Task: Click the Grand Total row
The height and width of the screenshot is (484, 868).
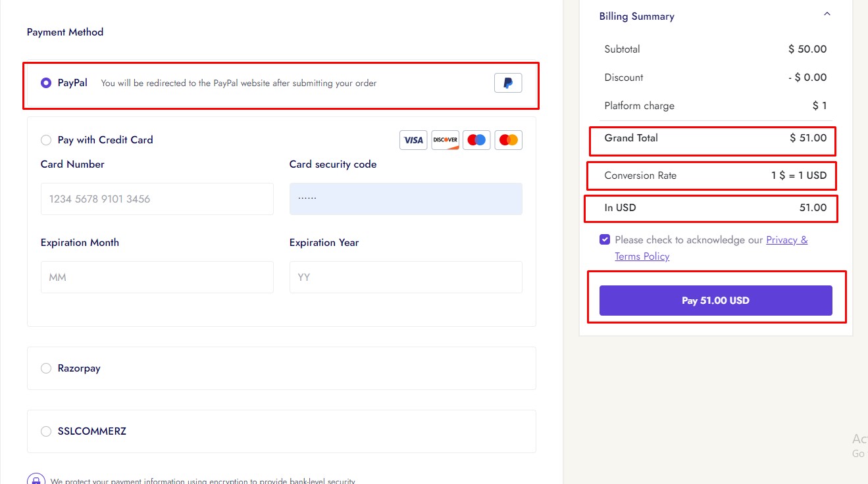Action: pyautogui.click(x=712, y=138)
